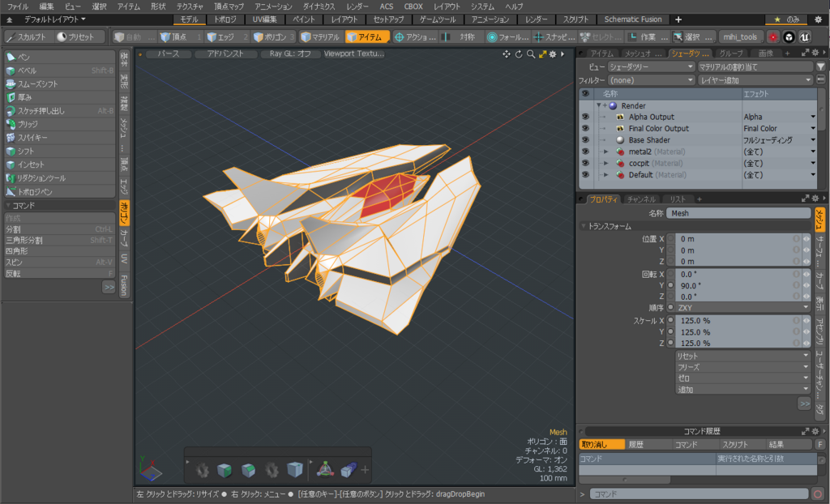This screenshot has width=830, height=504.
Task: Open the アクションセンター menu
Action: (x=415, y=37)
